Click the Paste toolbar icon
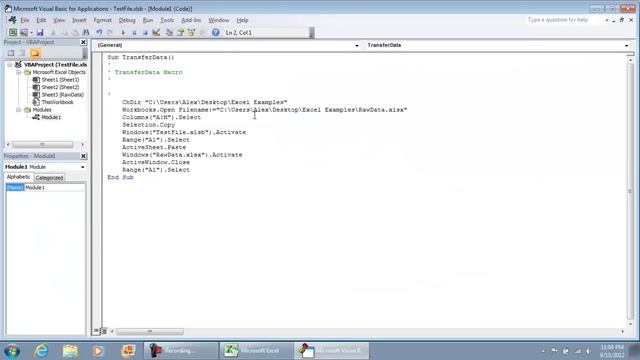 pyautogui.click(x=75, y=32)
